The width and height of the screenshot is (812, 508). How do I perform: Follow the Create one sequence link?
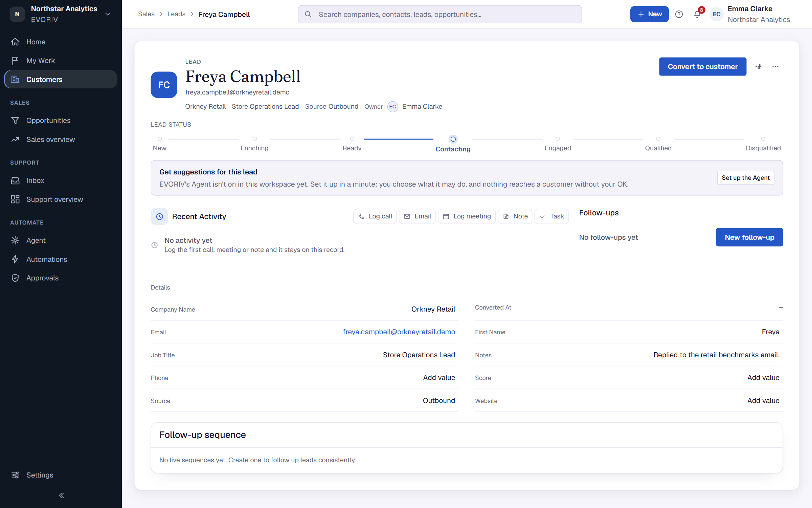pos(245,460)
